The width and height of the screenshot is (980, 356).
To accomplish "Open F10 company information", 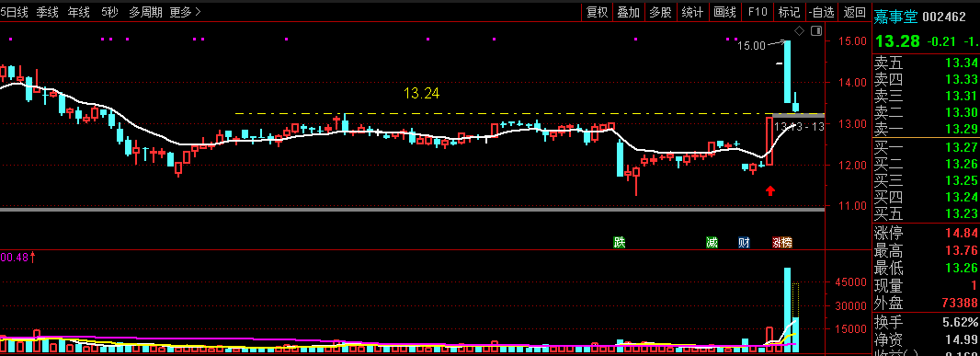I will point(758,12).
